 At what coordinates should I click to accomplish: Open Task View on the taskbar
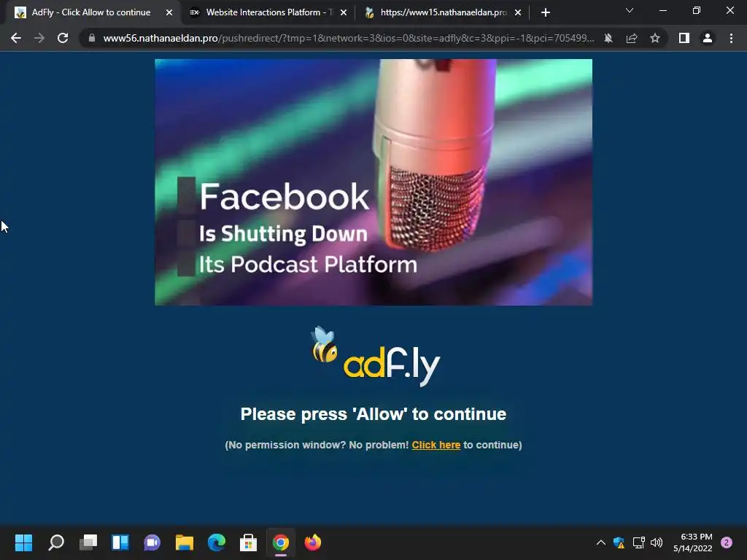click(88, 542)
